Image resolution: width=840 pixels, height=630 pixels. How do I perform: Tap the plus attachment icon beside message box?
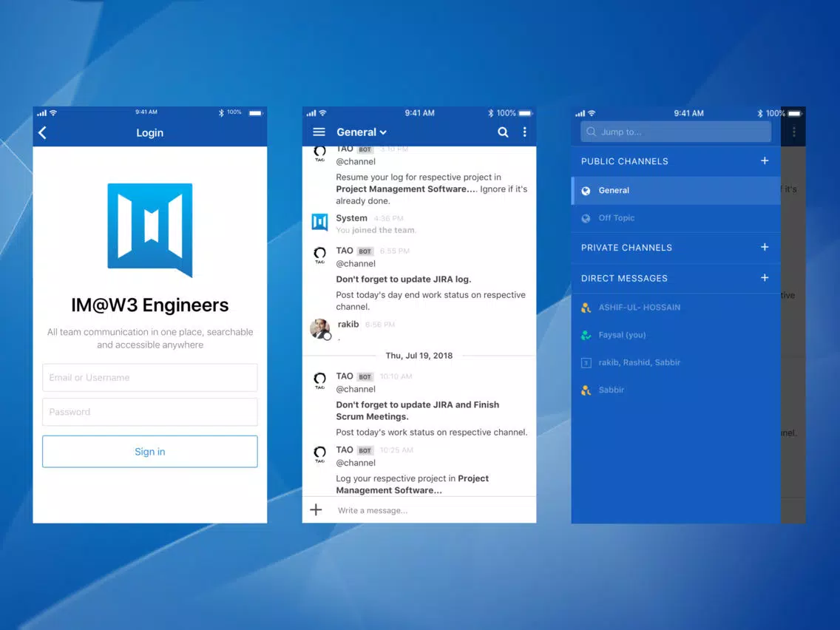pos(316,510)
